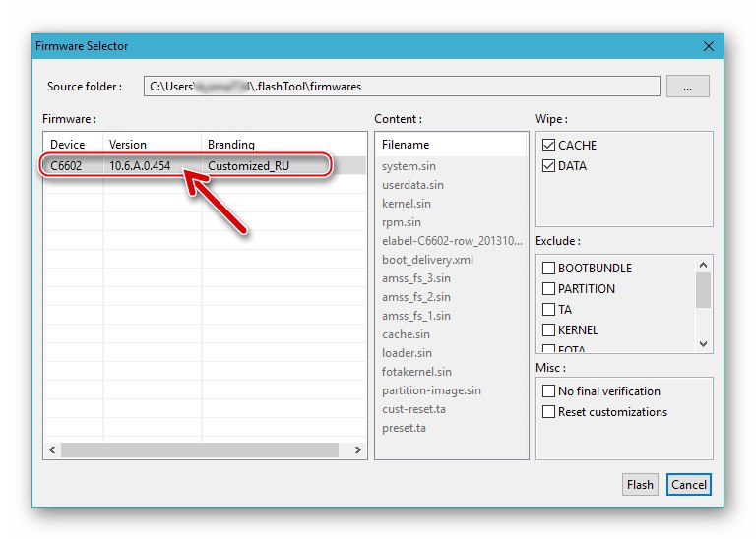Select amss_fs_3.sin file
The height and width of the screenshot is (539, 756).
click(x=416, y=278)
